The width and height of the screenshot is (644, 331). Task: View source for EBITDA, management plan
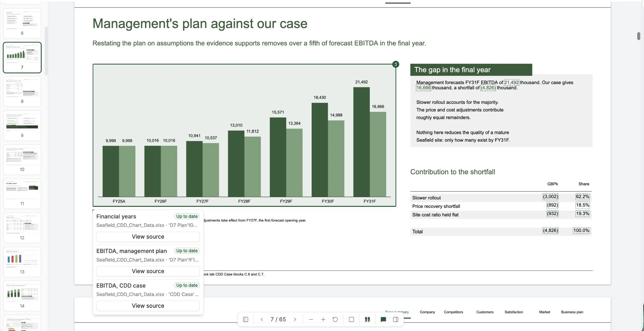[148, 271]
